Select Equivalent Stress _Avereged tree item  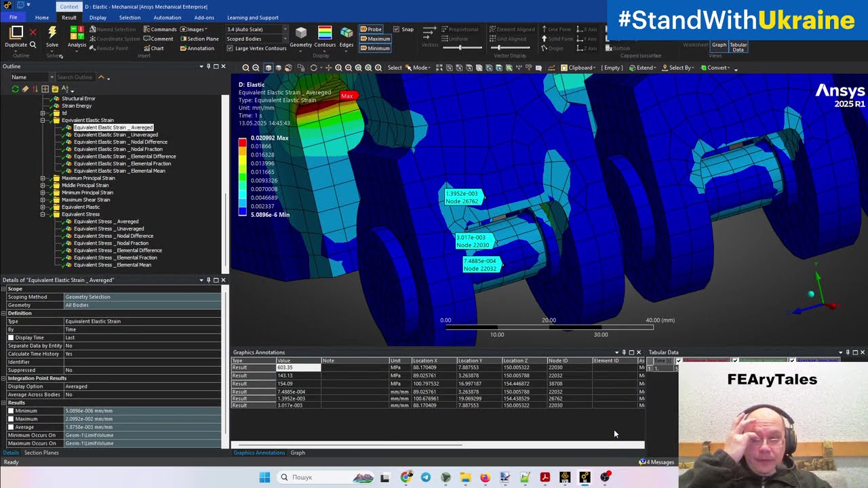(x=106, y=222)
